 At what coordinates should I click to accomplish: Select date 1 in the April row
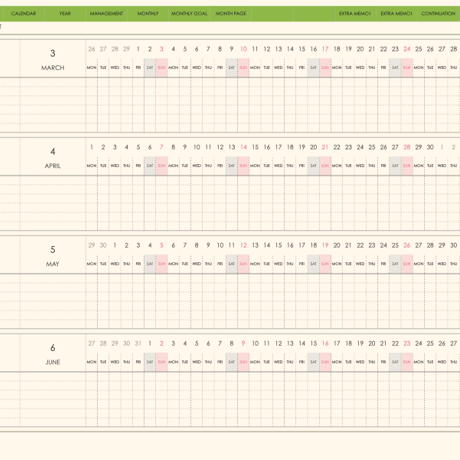[x=92, y=147]
